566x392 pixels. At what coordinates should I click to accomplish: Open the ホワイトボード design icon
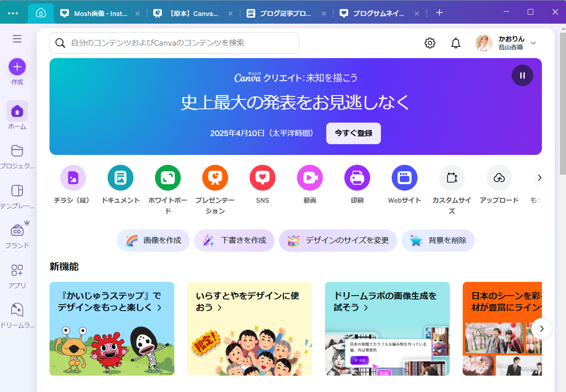click(167, 177)
